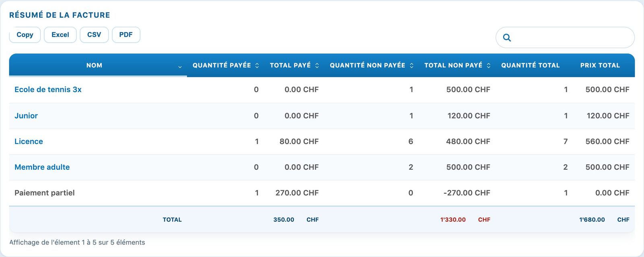Click the search magnifier icon
Screen dimensions: 644x257
pyautogui.click(x=507, y=38)
